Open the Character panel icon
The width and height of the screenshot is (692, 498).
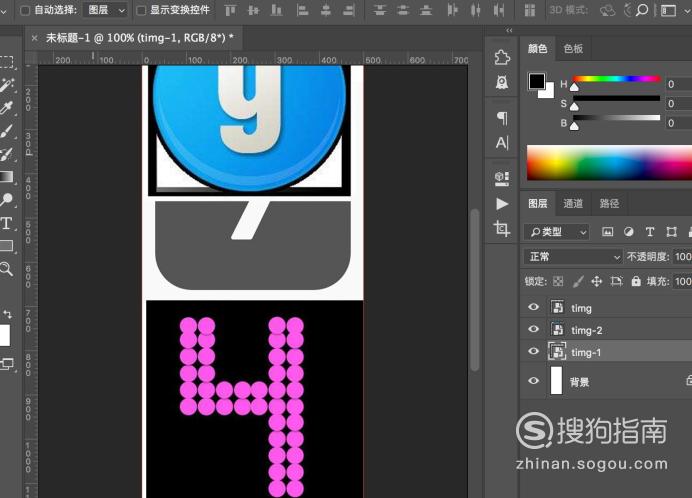502,143
